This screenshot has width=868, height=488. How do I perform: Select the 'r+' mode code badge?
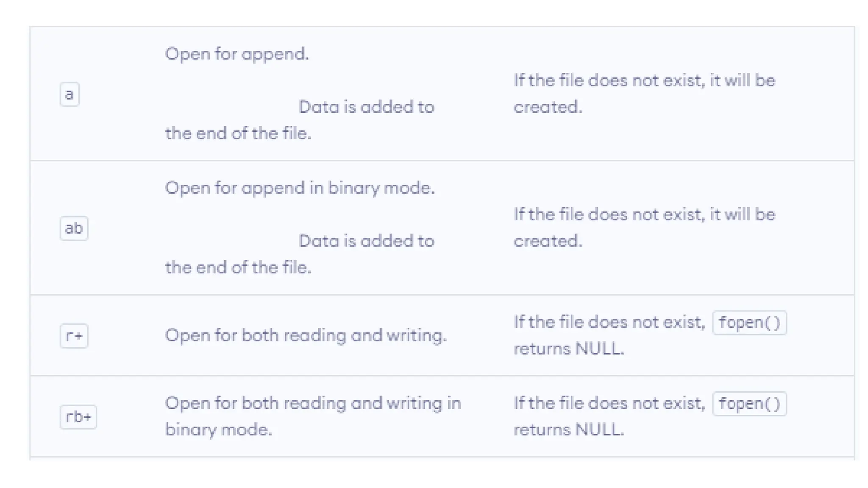74,336
